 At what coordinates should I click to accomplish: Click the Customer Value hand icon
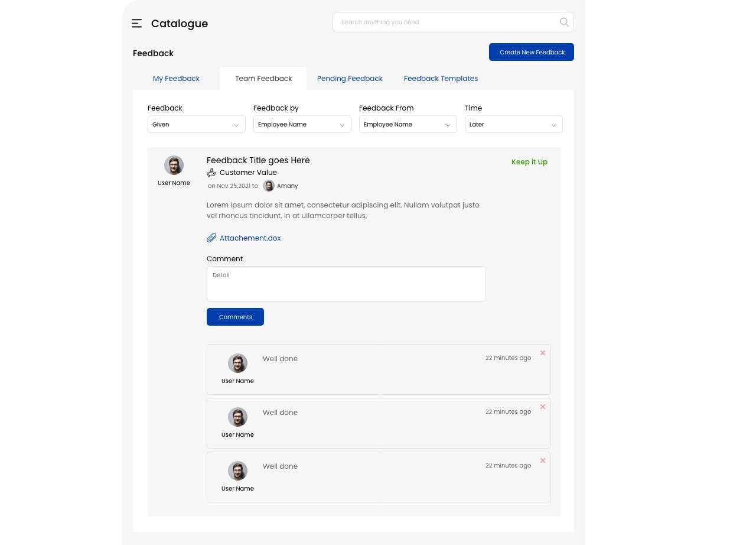coord(211,173)
